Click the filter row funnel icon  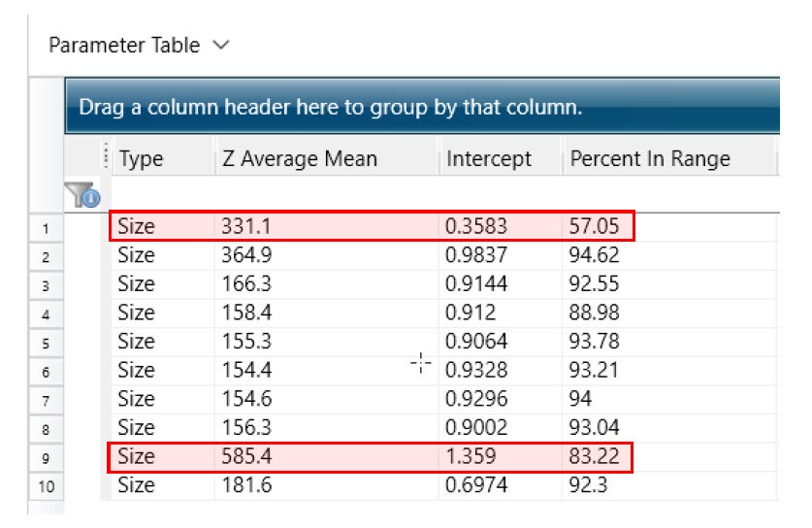click(81, 197)
